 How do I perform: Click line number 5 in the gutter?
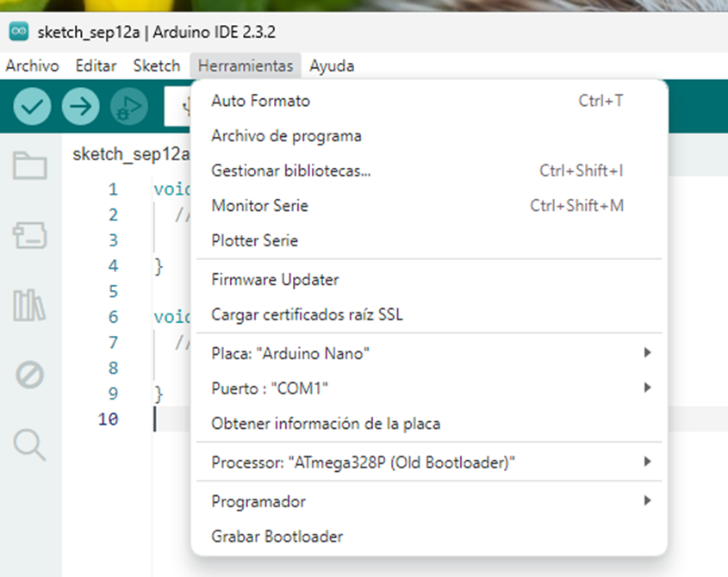(x=113, y=292)
